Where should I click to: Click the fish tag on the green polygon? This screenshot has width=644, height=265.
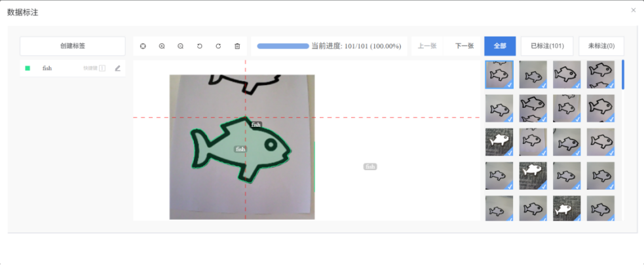240,149
